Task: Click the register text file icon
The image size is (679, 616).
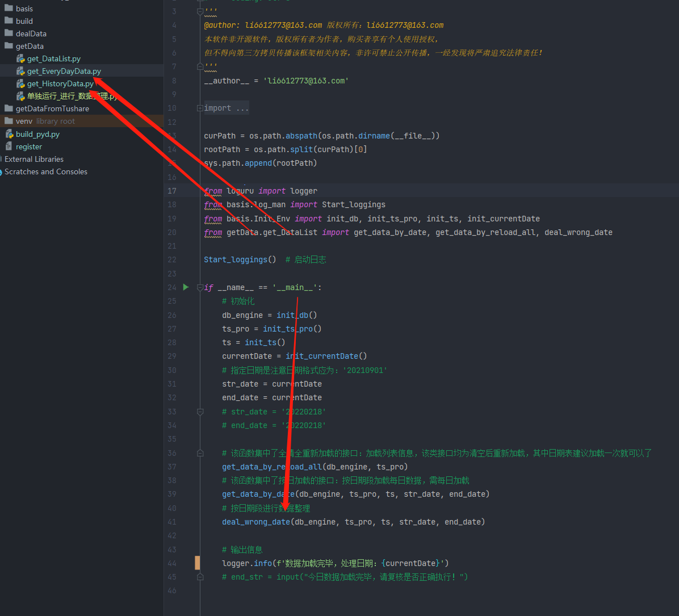Action: (9, 146)
